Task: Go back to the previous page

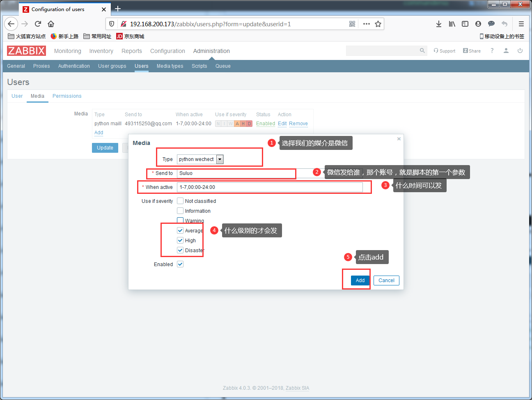Action: click(11, 24)
